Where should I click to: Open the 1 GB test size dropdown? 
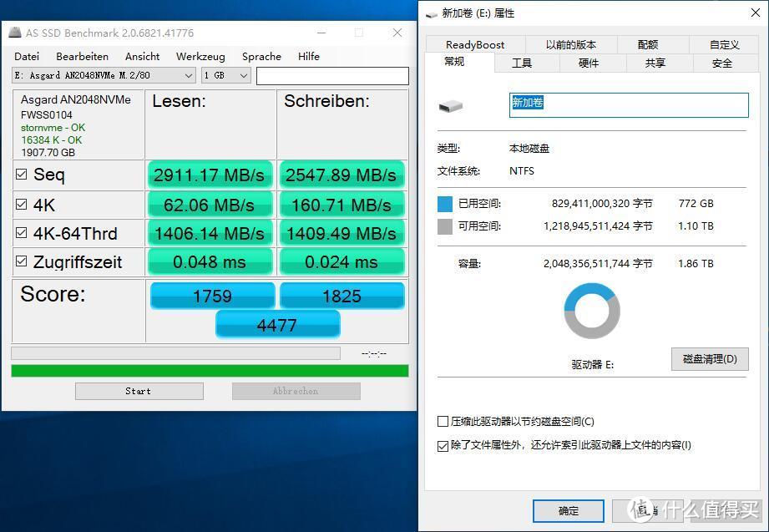click(x=226, y=75)
